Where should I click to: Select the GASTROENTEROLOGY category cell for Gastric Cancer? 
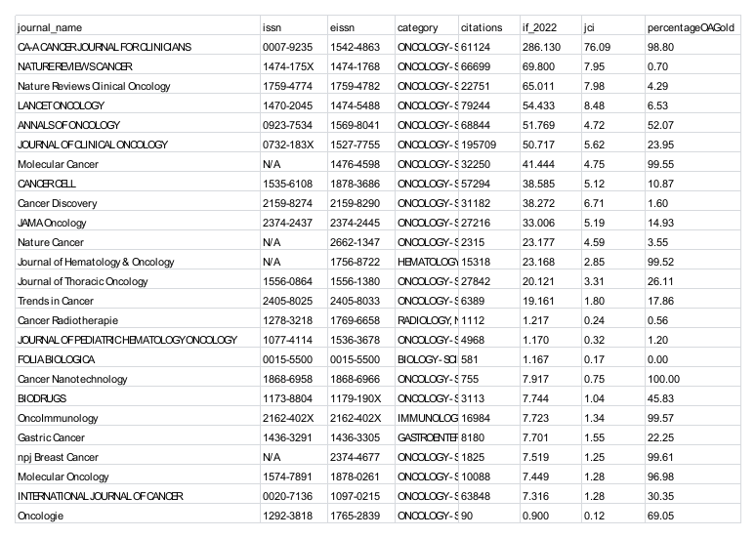[427, 437]
